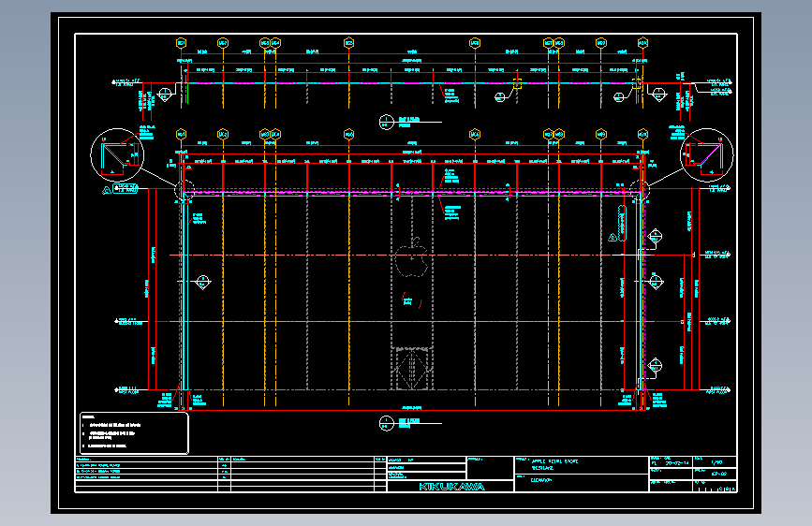The height and width of the screenshot is (526, 812).
Task: Click the section marker at plan's left end
Action: tap(165, 95)
